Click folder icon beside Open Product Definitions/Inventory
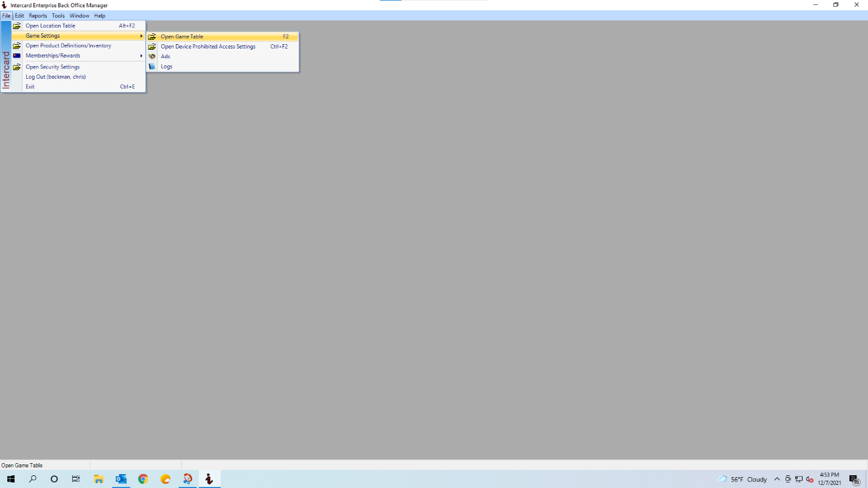Viewport: 868px width, 488px height. [x=17, y=45]
